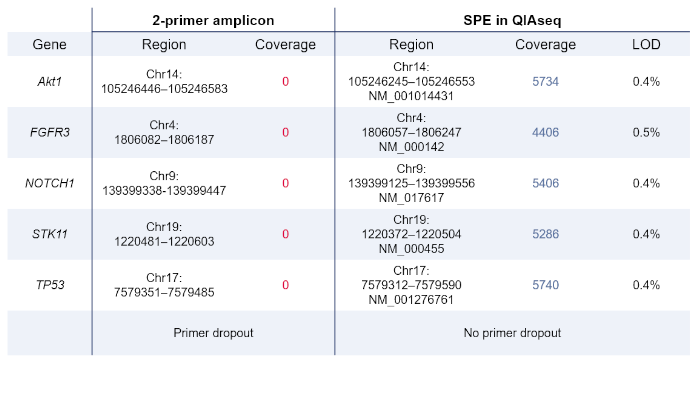Select the Gene column header
The height and width of the screenshot is (394, 700).
[49, 45]
